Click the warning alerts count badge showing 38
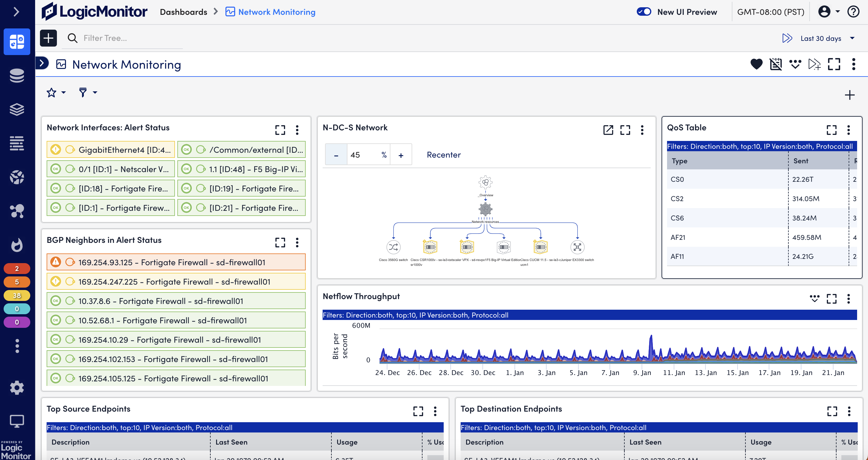868x460 pixels. coord(17,295)
